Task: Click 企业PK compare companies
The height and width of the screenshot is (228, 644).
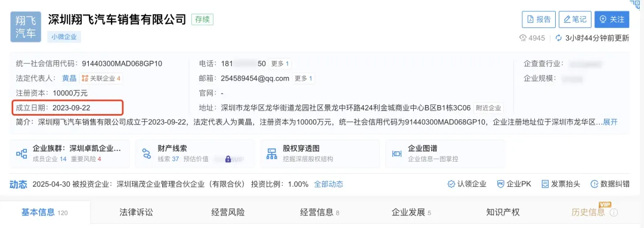Action: 514,184
